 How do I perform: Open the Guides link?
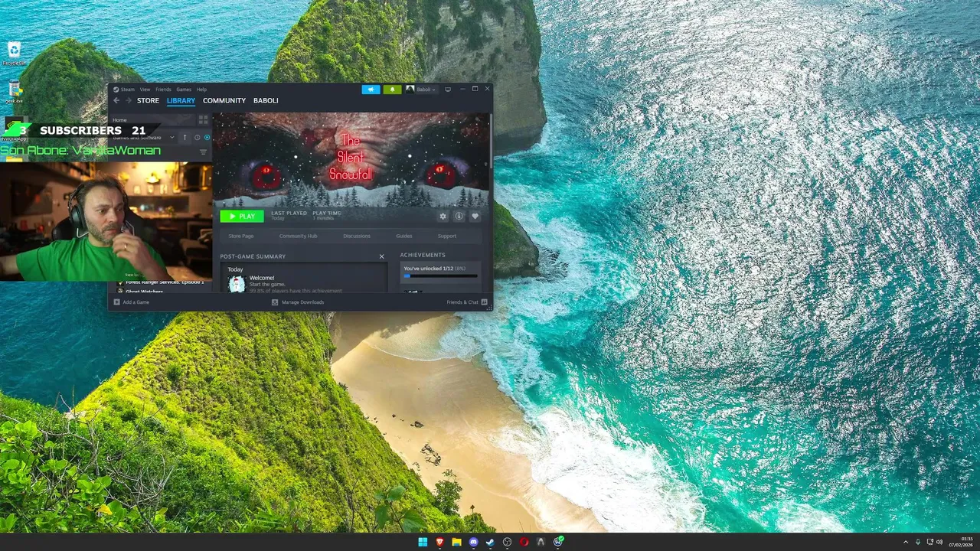click(404, 236)
